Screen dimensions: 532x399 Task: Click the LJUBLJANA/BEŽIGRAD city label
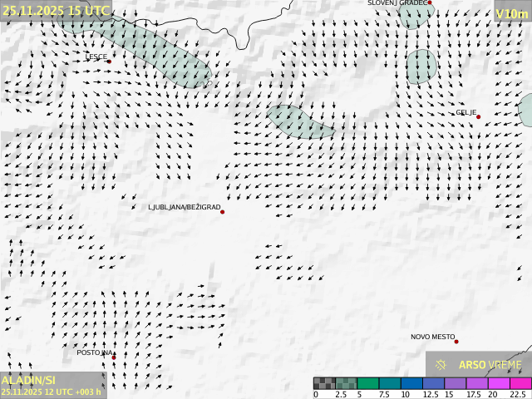point(184,207)
